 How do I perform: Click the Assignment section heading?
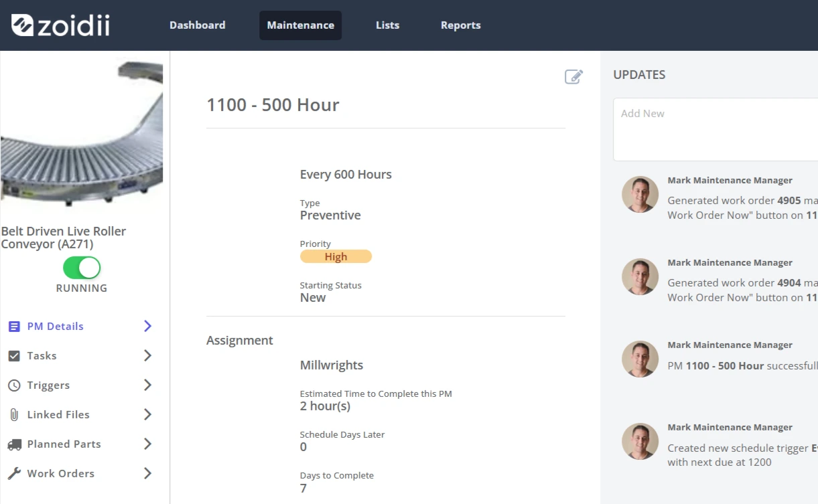(240, 341)
